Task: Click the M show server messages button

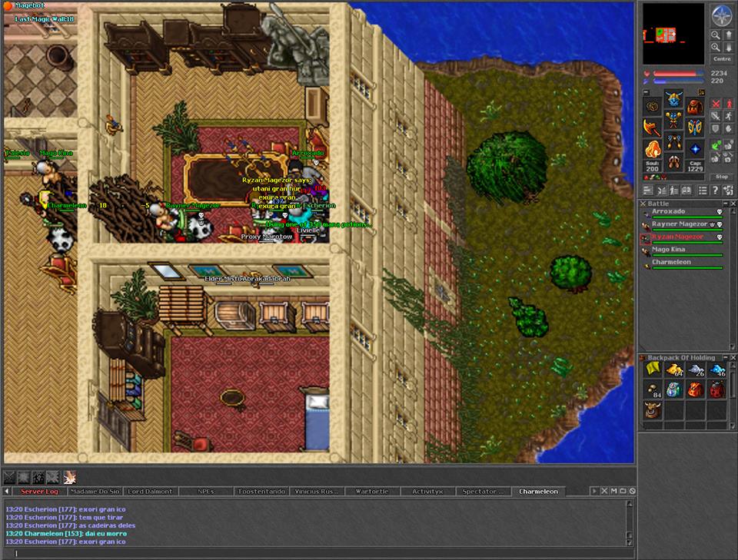Action: 613,491
